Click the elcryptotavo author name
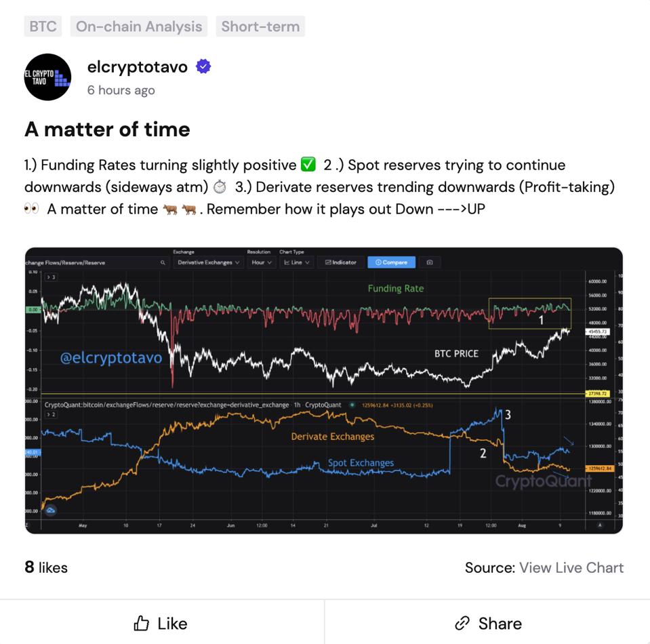Viewport: 650px width, 644px height. 137,66
